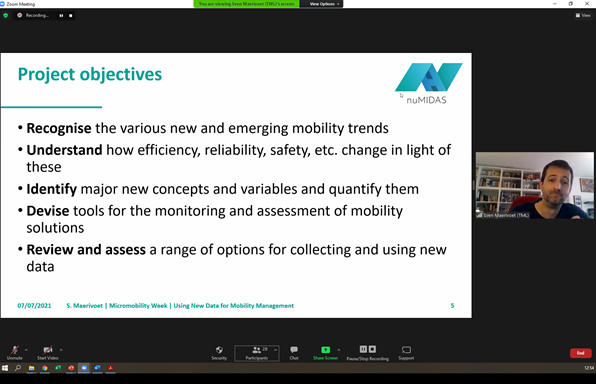Viewport: 596px width, 384px height.
Task: Click the taskbar clock
Action: [588, 368]
